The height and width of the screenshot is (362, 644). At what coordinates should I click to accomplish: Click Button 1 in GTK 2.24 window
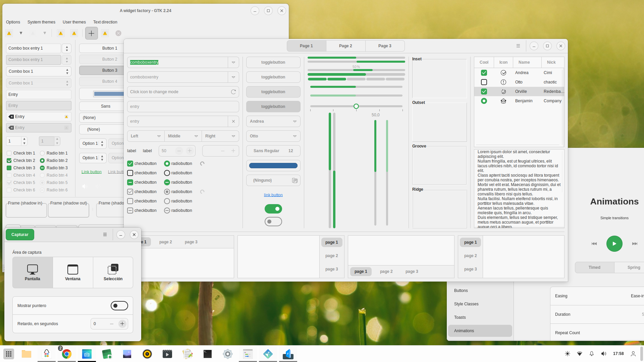click(x=102, y=48)
